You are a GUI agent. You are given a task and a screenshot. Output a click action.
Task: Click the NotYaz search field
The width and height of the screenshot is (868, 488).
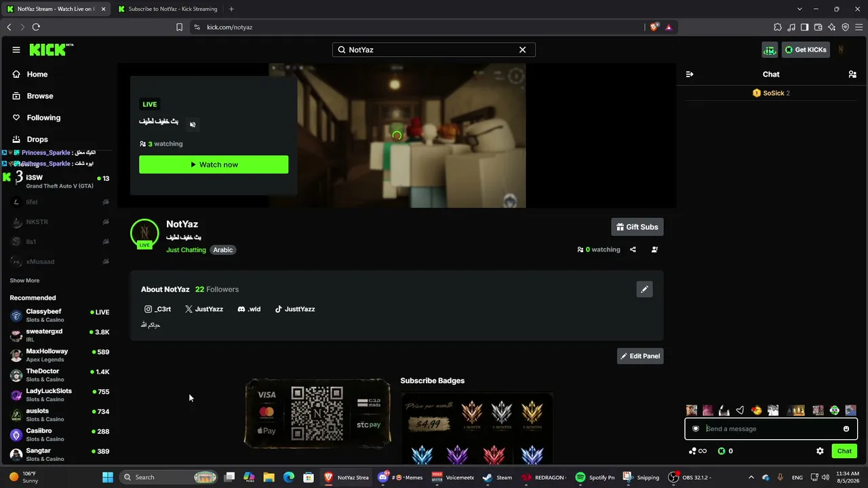coord(434,49)
